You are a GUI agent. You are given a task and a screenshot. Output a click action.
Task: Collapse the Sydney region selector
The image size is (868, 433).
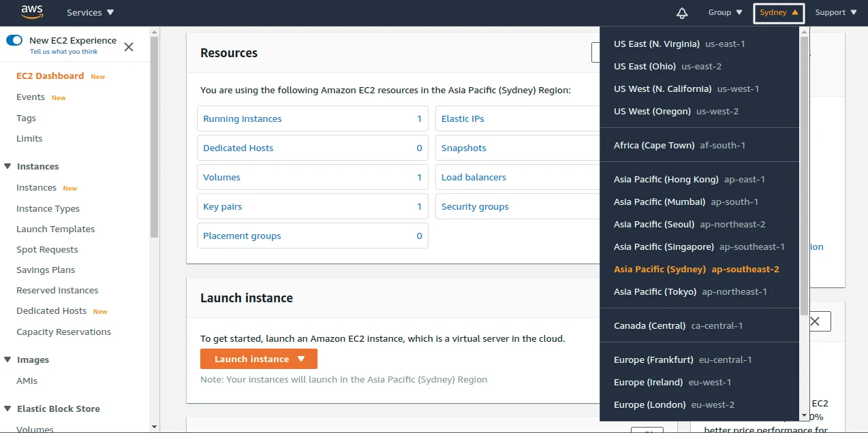[779, 13]
